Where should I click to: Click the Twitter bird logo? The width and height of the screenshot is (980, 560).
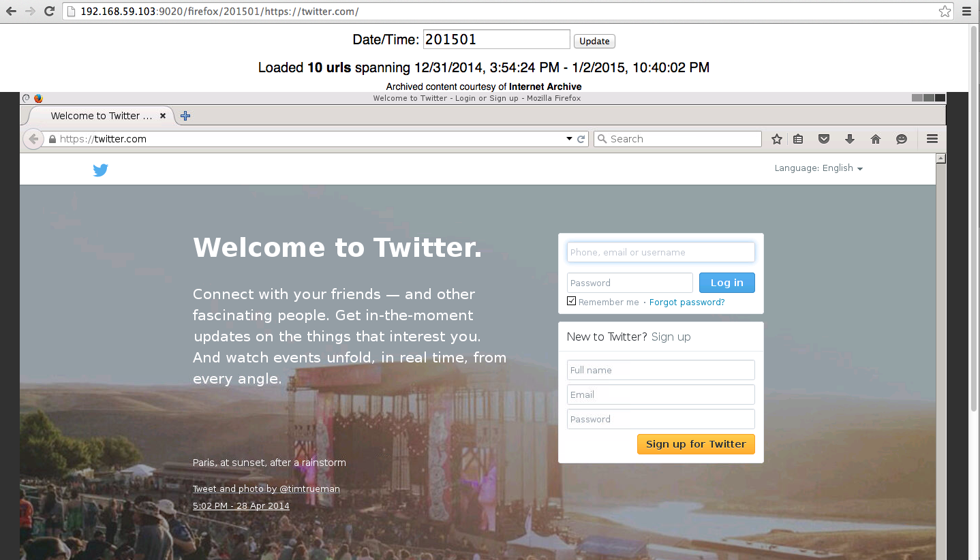[x=101, y=170]
